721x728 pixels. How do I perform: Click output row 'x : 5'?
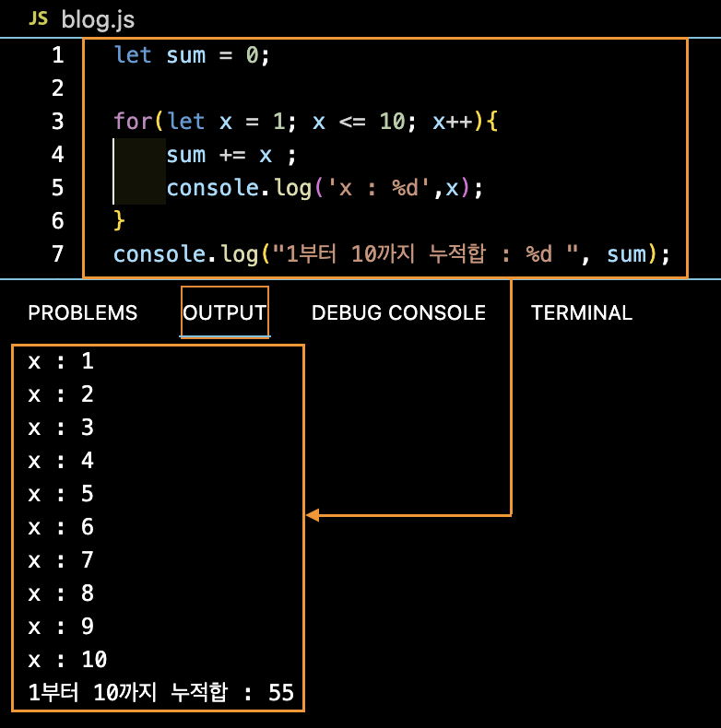61,494
